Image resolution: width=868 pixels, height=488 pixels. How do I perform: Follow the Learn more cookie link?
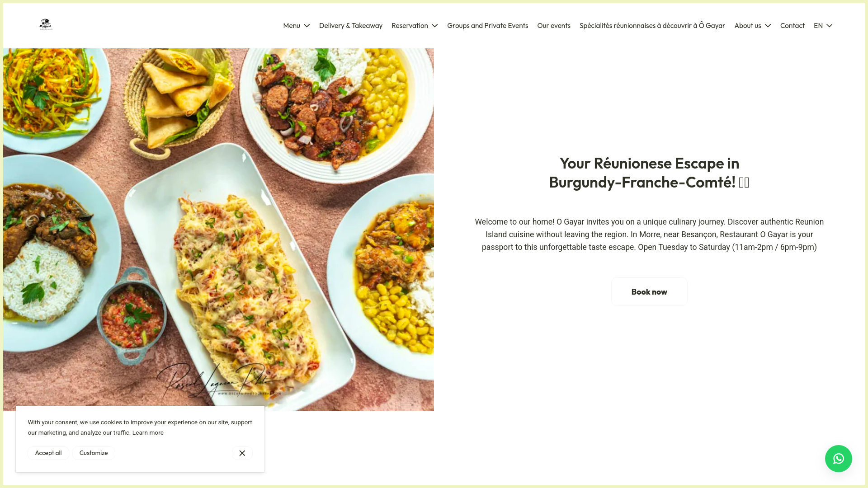[x=148, y=433]
